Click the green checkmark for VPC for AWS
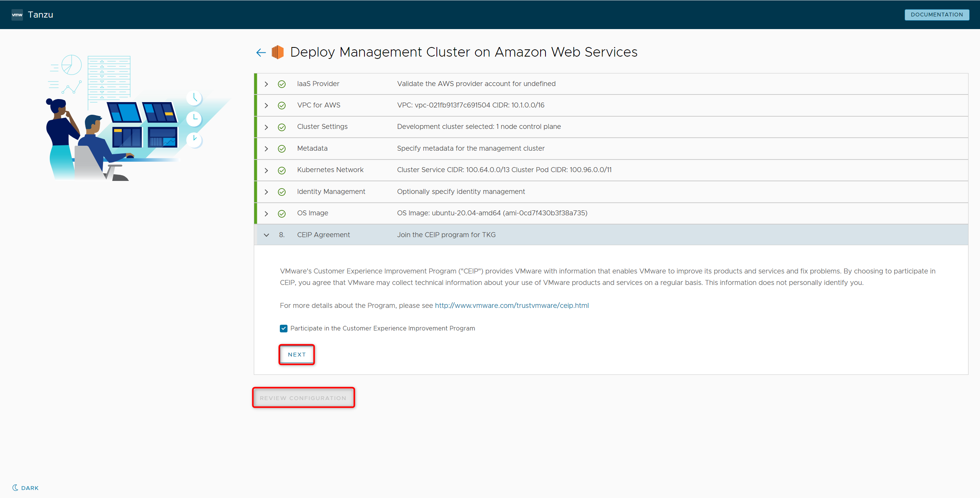This screenshot has width=980, height=498. [x=282, y=105]
